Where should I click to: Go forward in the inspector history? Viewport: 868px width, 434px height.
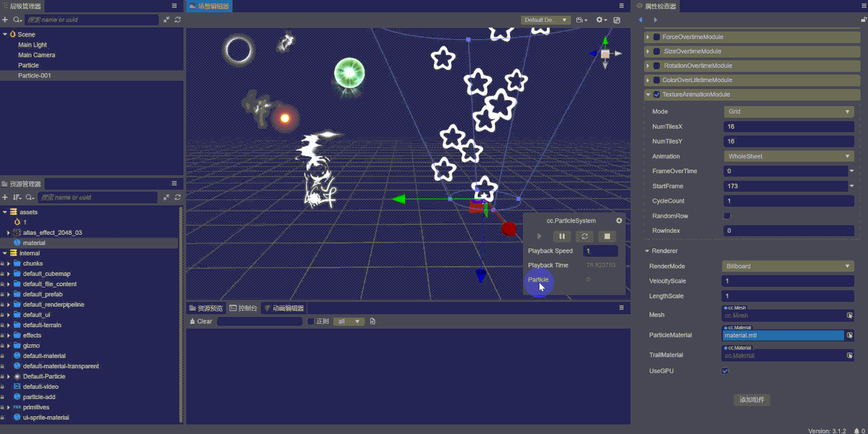tap(654, 20)
